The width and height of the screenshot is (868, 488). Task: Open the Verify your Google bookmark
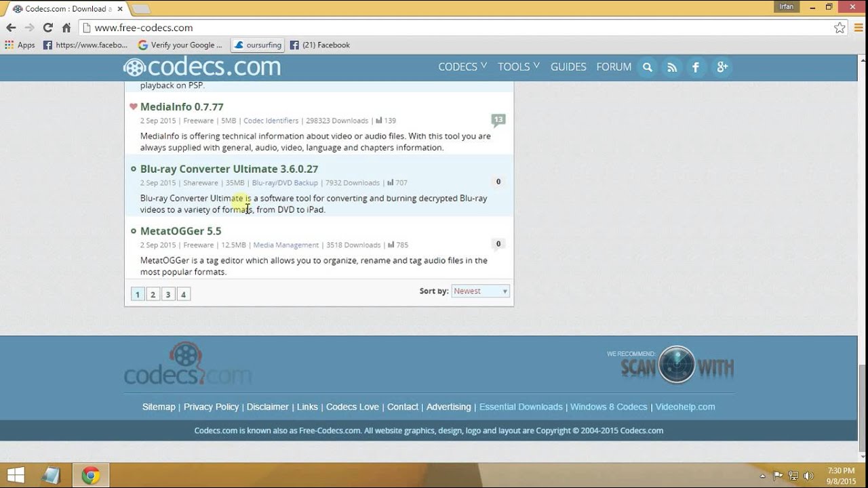pos(180,45)
